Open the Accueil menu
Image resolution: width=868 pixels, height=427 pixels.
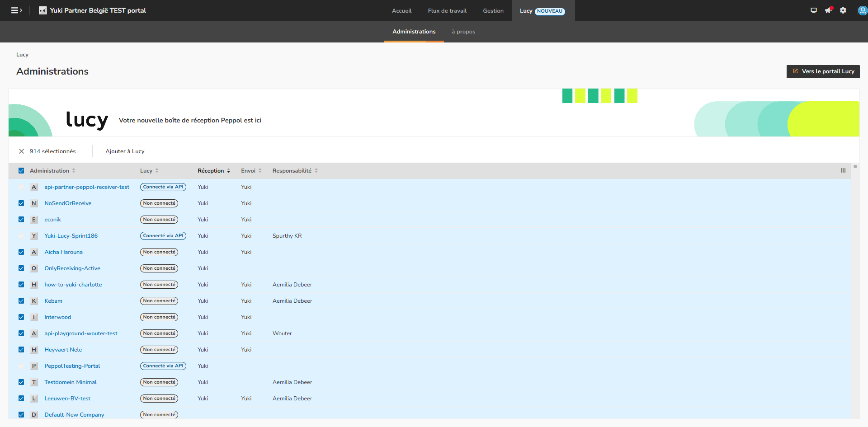tap(401, 11)
